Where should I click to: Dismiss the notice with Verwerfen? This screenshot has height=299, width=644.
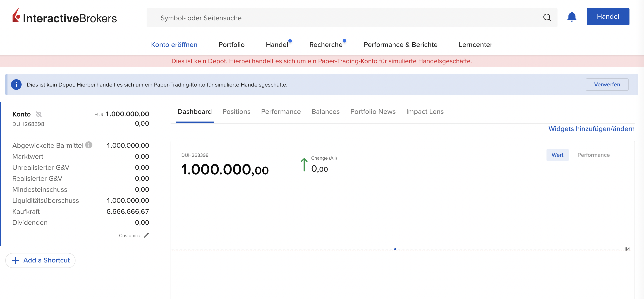[x=607, y=84]
